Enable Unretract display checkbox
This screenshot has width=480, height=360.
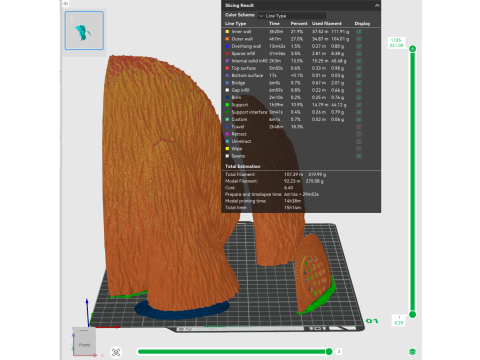359,141
